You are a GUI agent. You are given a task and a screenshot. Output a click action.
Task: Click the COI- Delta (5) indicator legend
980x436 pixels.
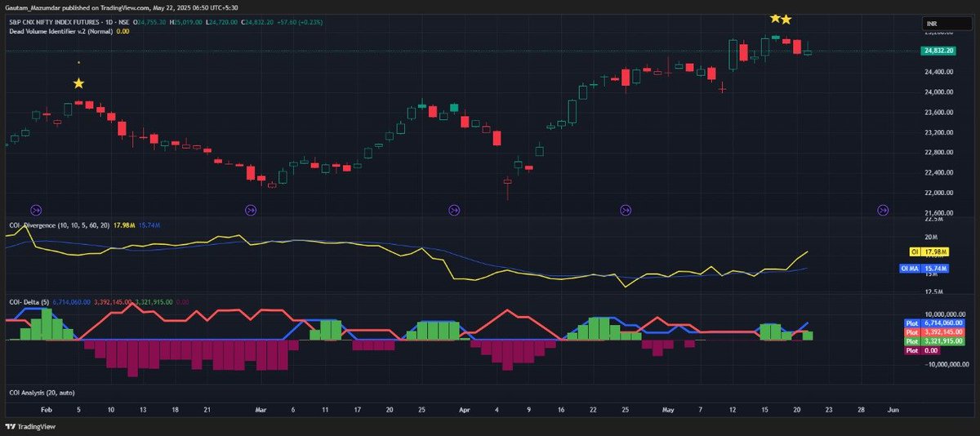pyautogui.click(x=29, y=301)
